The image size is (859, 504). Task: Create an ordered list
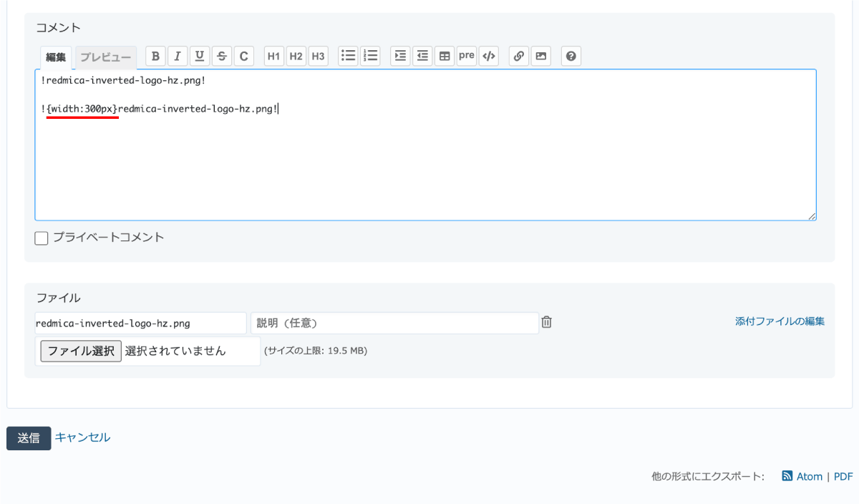click(x=370, y=56)
